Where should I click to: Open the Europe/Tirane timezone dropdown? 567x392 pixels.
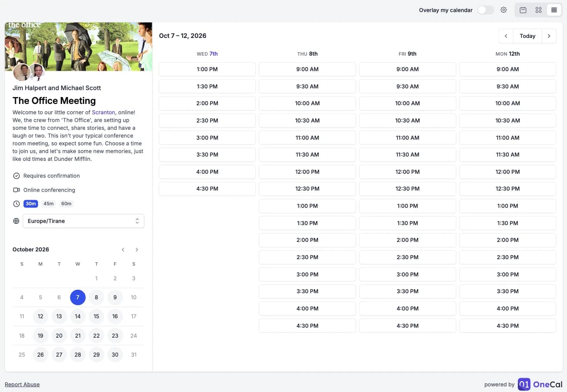(83, 221)
